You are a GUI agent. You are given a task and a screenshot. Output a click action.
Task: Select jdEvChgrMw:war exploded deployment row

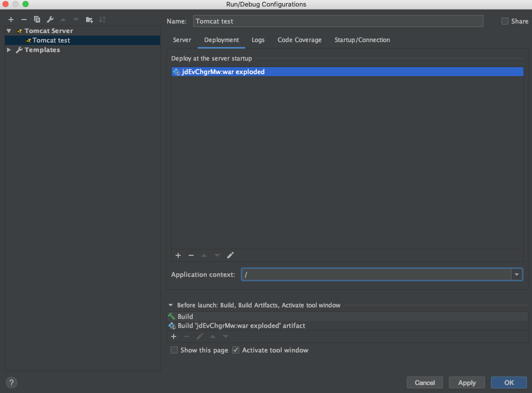[x=347, y=72]
